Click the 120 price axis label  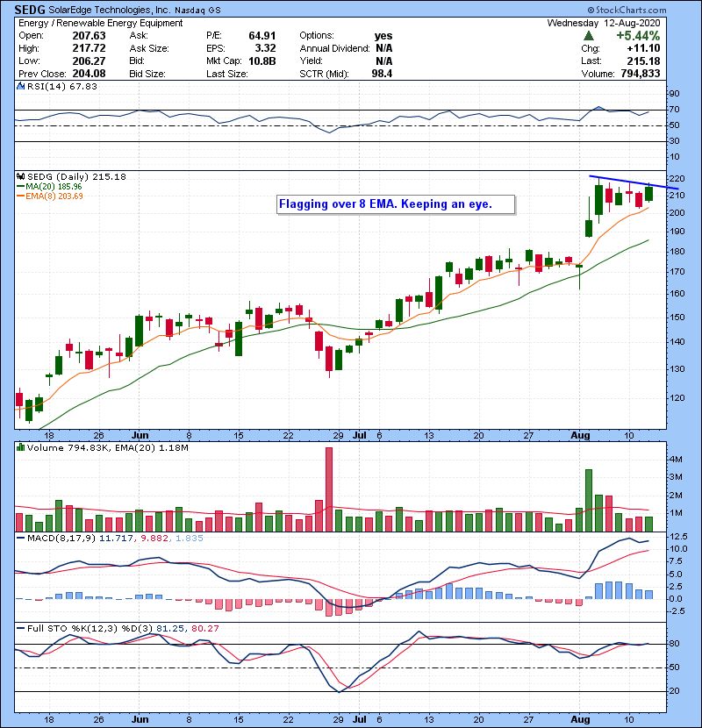pos(677,398)
